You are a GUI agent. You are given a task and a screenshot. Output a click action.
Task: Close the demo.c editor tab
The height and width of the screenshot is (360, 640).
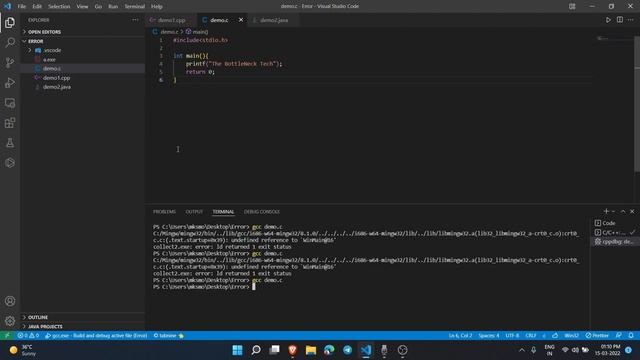241,20
